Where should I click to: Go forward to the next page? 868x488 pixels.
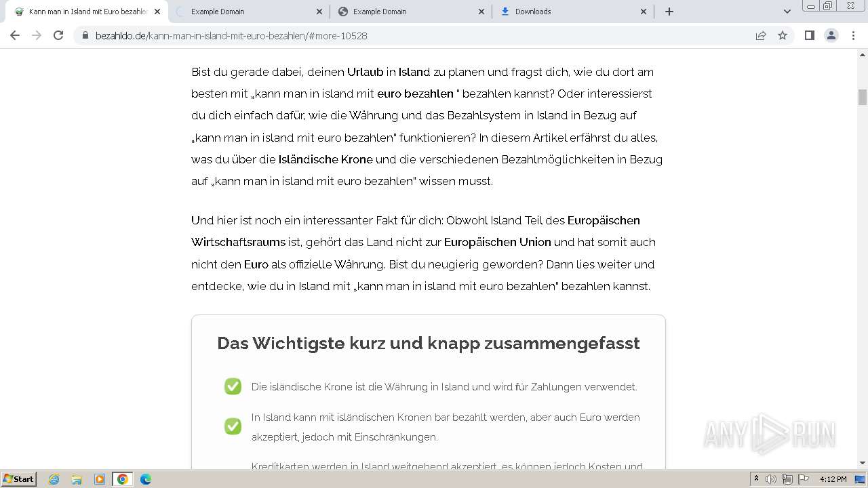coord(37,35)
